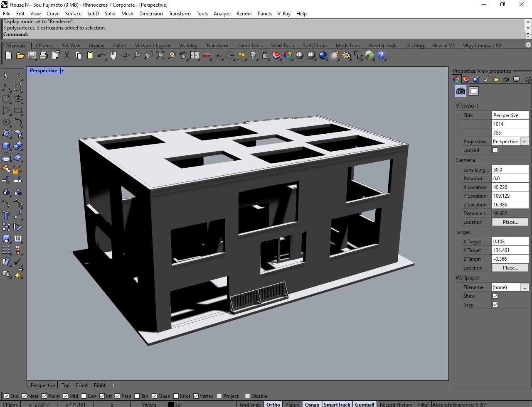
Task: Toggle the Mid osnap checkbox
Action: point(65,396)
